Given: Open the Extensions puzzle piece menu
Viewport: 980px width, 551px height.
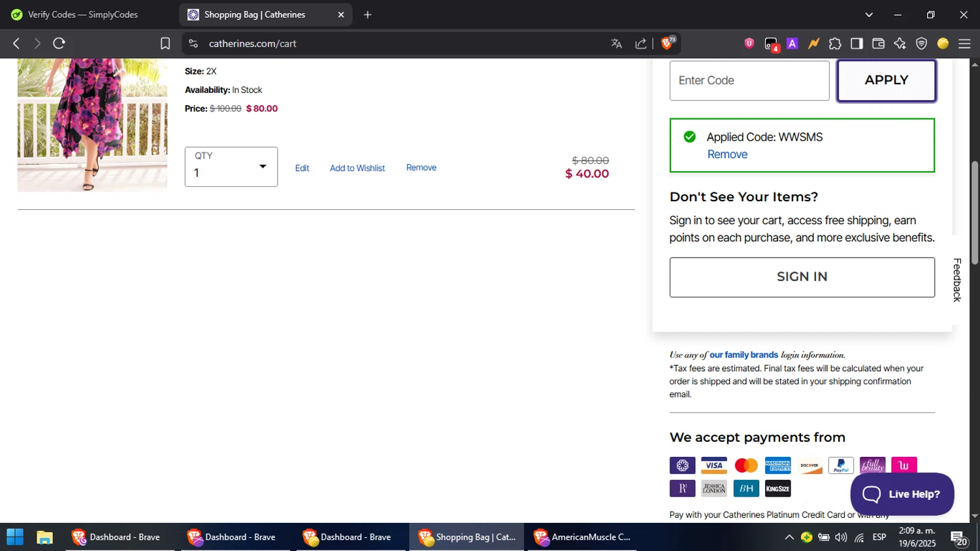Looking at the screenshot, I should pos(835,43).
